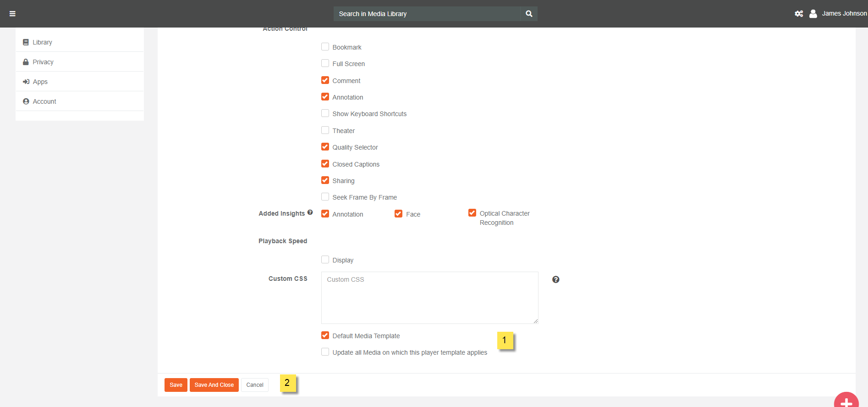Click the Custom CSS help icon
Viewport: 868px width, 407px height.
click(555, 279)
